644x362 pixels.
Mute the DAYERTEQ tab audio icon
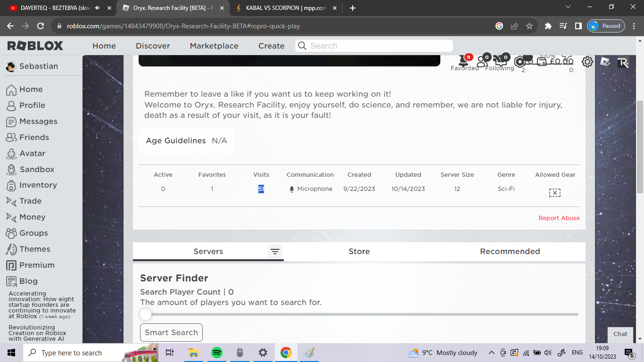click(98, 8)
